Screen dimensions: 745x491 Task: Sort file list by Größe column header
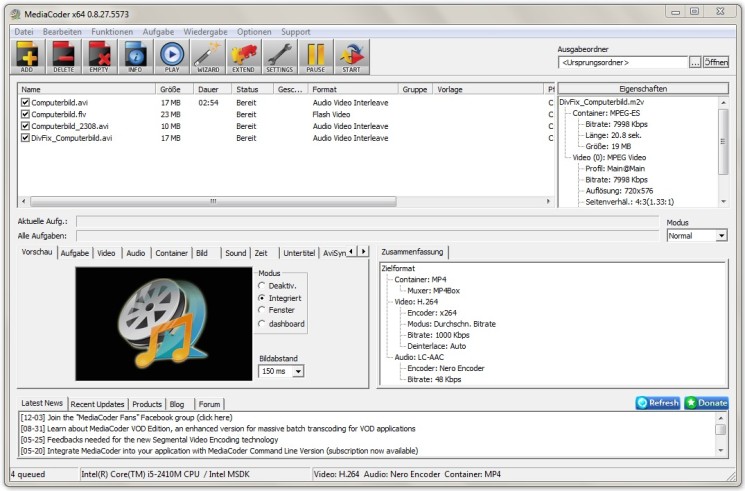[x=174, y=89]
